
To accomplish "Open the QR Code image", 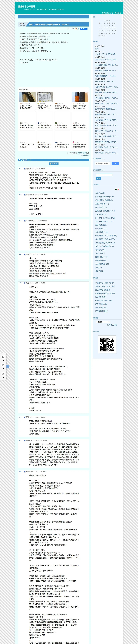I will tap(107, 345).
